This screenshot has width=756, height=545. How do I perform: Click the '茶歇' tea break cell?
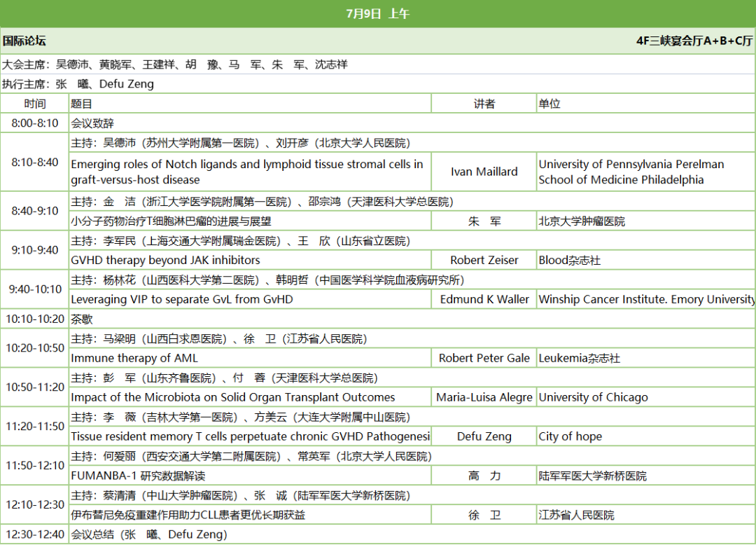pos(412,319)
